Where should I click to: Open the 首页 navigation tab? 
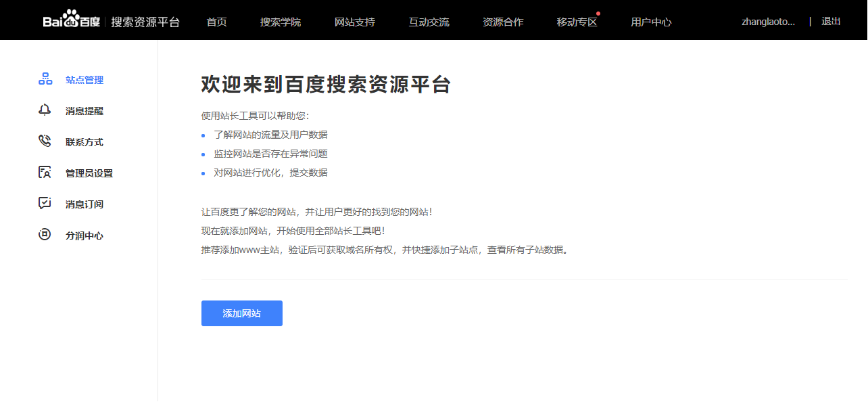(x=216, y=22)
